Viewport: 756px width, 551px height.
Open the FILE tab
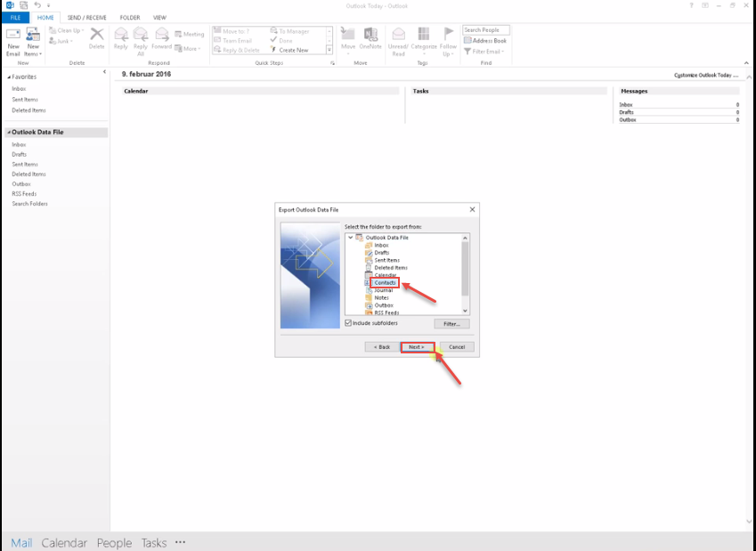point(15,18)
